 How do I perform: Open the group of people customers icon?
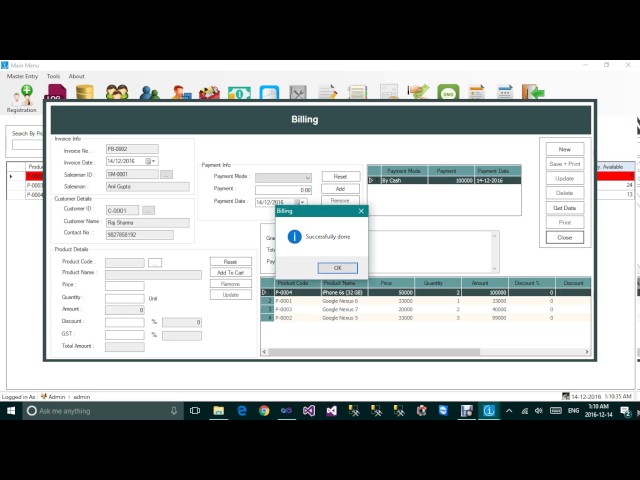117,92
